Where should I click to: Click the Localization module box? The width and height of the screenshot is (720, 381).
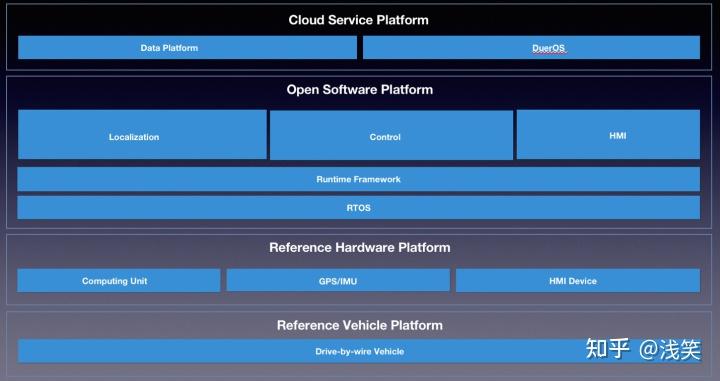coord(142,134)
